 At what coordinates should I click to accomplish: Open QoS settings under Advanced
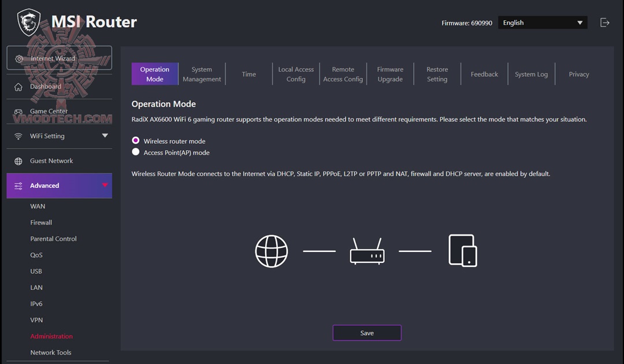(36, 255)
